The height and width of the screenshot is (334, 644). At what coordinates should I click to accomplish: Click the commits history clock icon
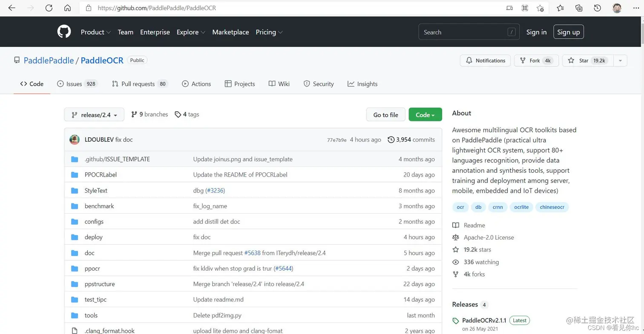391,140
